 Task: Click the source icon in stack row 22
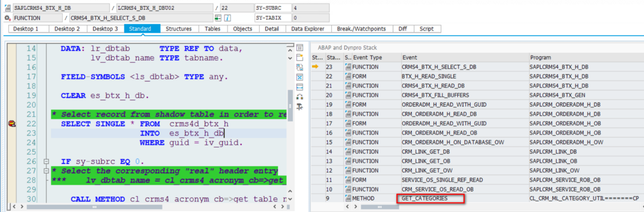(348, 76)
